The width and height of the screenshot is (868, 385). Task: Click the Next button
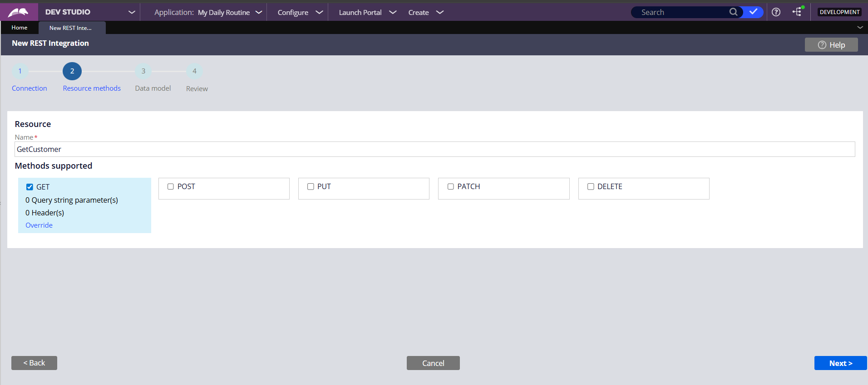click(840, 363)
